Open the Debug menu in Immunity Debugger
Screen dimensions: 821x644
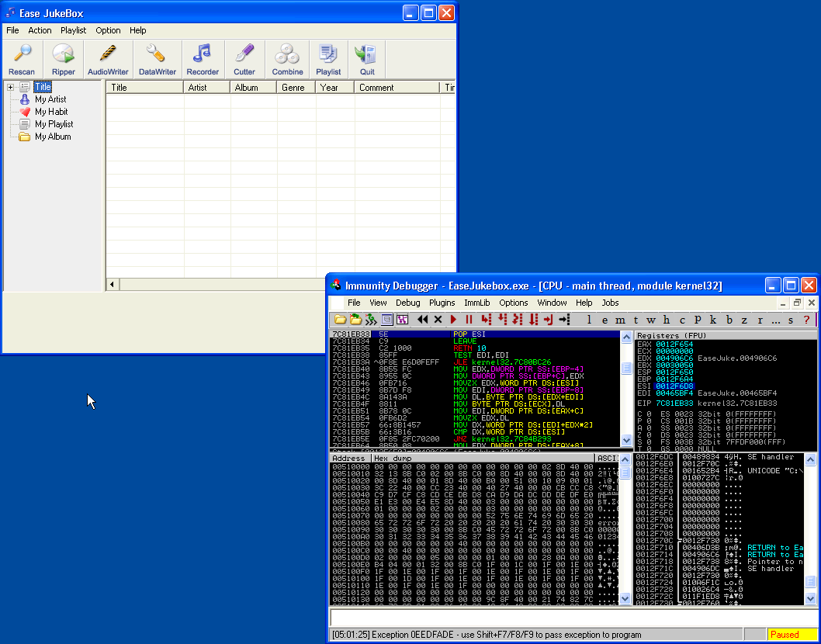408,303
